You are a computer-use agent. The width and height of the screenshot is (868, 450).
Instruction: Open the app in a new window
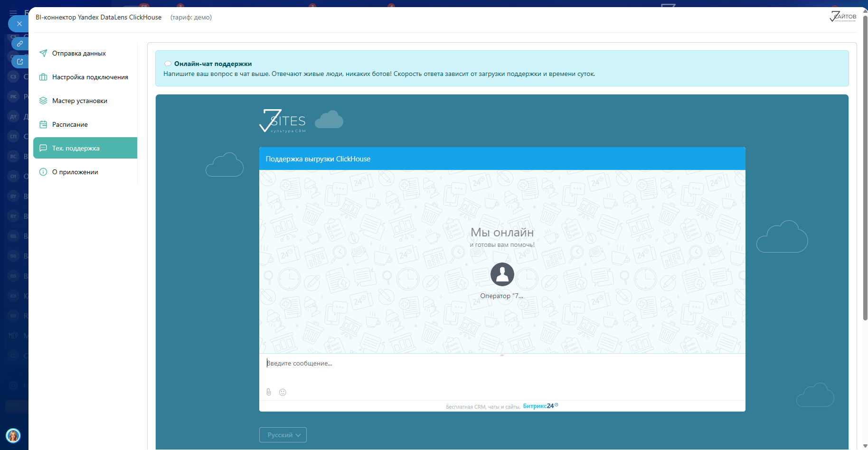coord(20,61)
